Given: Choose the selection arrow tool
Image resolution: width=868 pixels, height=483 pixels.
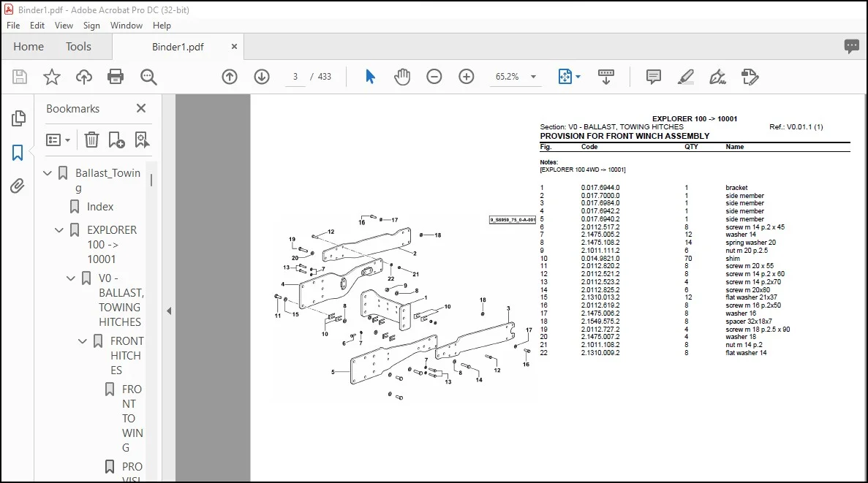Looking at the screenshot, I should coord(370,77).
